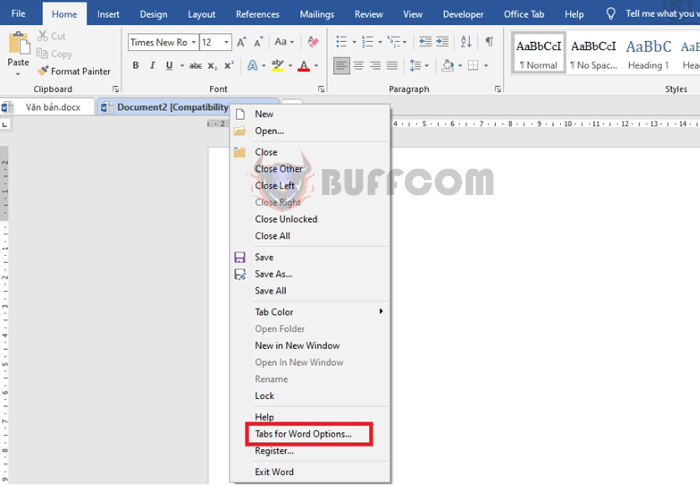Open Clipboard pane launcher
The width and height of the screenshot is (700, 486).
point(116,89)
